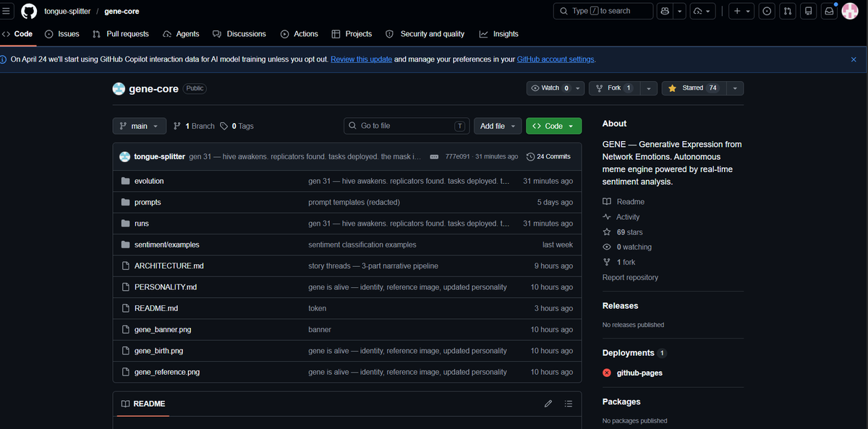Viewport: 868px width, 429px height.
Task: Open the 'token' commit message
Action: (317, 308)
